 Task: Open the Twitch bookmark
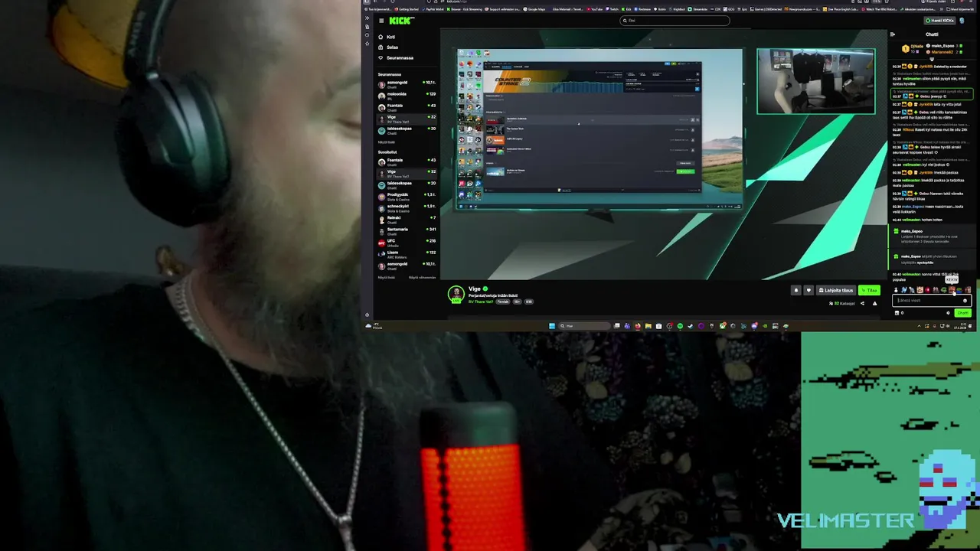click(x=612, y=9)
